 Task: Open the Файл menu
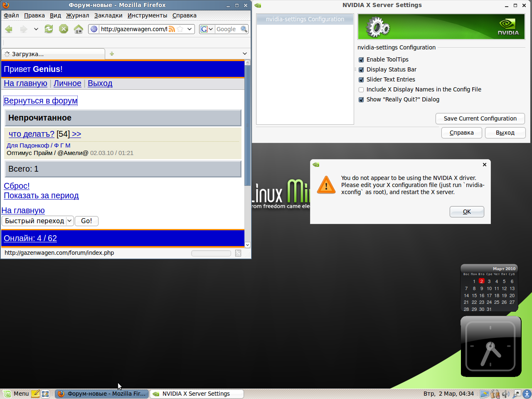[x=11, y=15]
